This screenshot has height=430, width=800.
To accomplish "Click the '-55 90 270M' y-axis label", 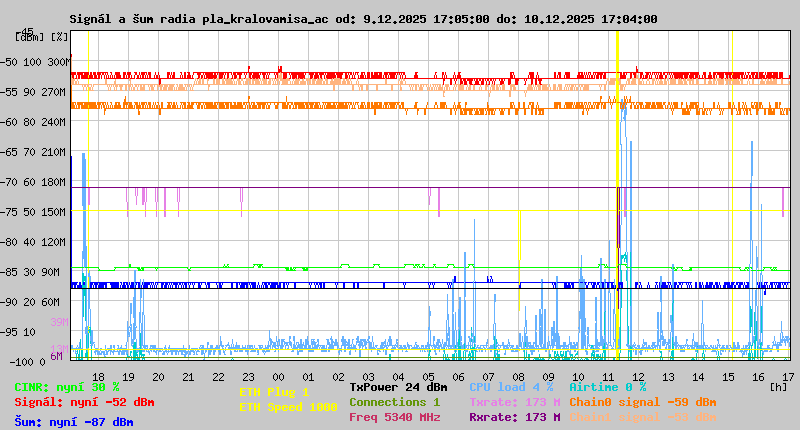I will (x=33, y=92).
